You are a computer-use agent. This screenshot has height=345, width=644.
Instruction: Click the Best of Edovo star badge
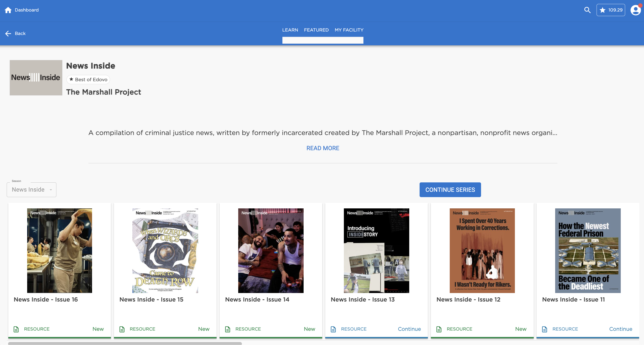coord(88,79)
